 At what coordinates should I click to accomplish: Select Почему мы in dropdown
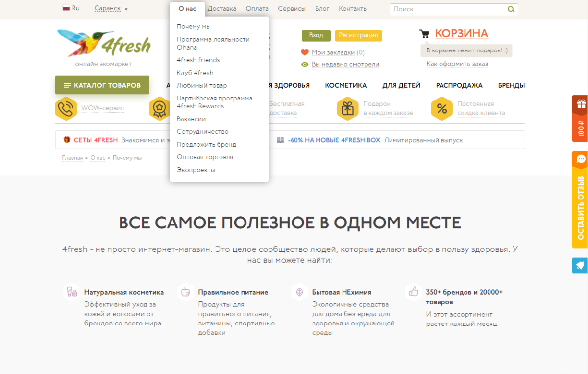(x=194, y=26)
